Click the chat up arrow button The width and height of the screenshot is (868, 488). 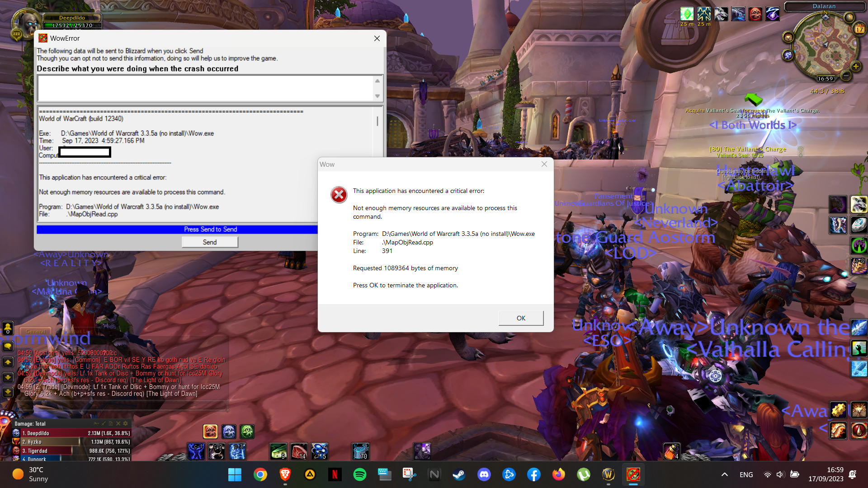tap(8, 362)
